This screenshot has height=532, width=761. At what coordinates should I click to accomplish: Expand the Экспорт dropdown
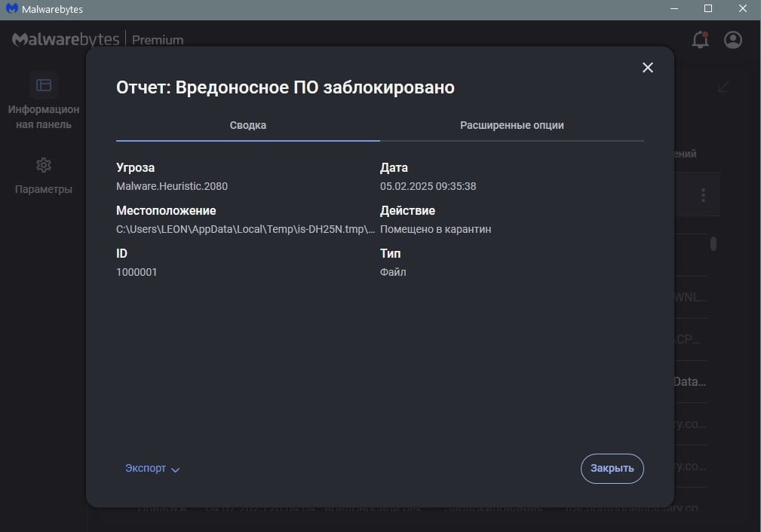tap(152, 469)
